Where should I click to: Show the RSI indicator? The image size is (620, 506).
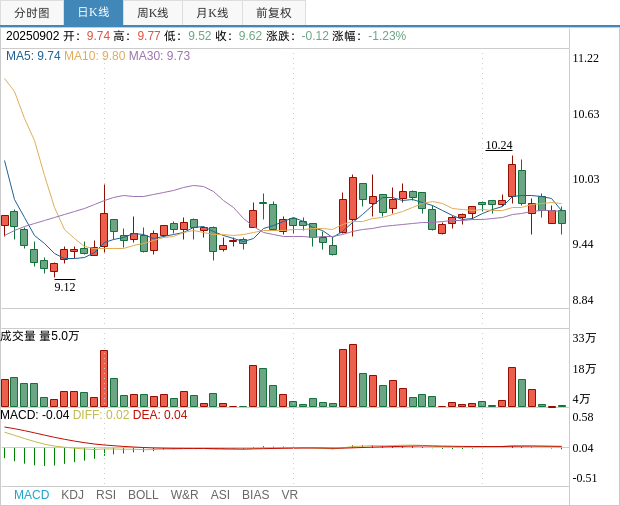click(106, 495)
